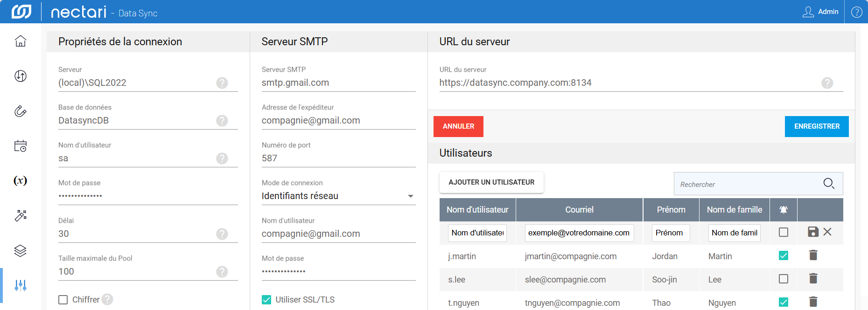This screenshot has width=868, height=310.
Task: Click the ENREGISTRER button
Action: coord(817,126)
